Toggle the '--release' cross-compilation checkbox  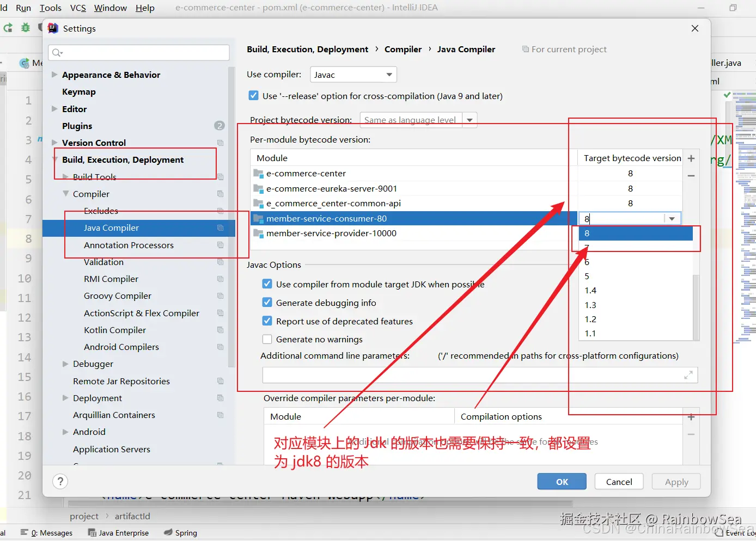point(253,96)
